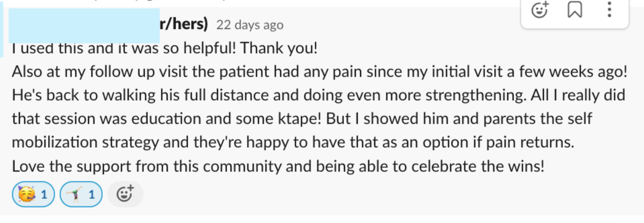Screen dimensions: 644x223
Task: Save message with the bookmark icon
Action: [x=574, y=10]
